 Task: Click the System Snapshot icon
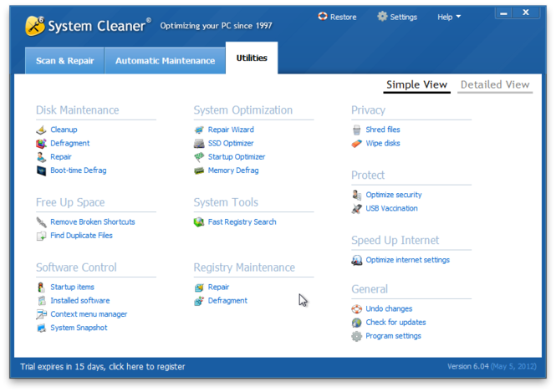tap(41, 328)
